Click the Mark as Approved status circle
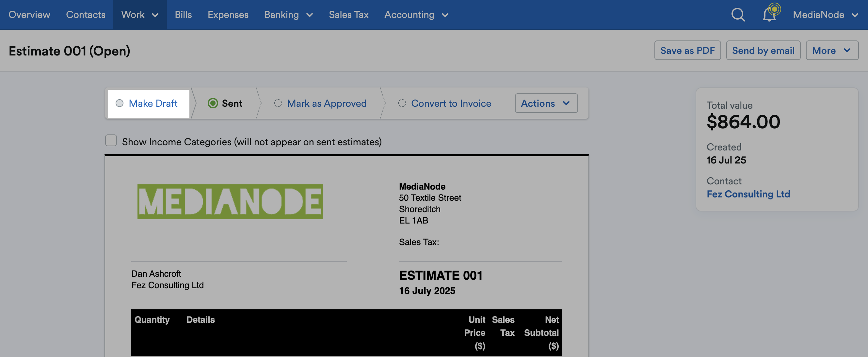This screenshot has width=868, height=357. click(x=278, y=103)
